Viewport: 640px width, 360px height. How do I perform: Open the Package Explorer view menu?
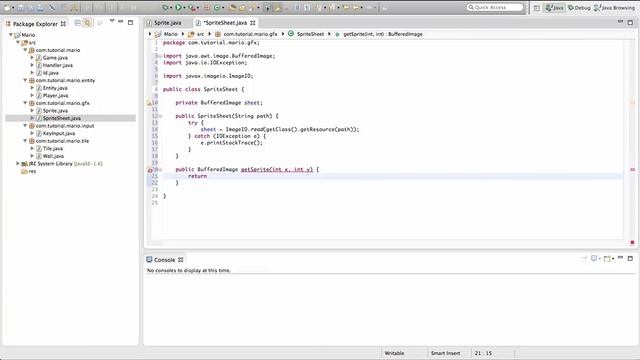pos(112,21)
